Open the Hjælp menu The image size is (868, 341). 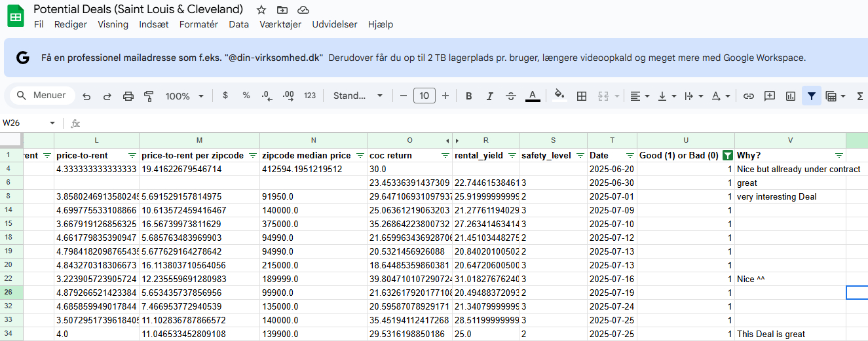click(x=381, y=24)
